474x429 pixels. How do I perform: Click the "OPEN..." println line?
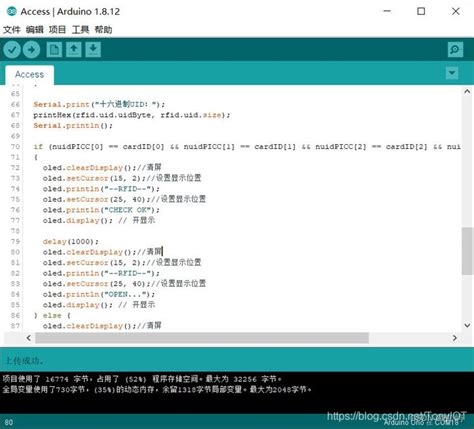point(99,294)
